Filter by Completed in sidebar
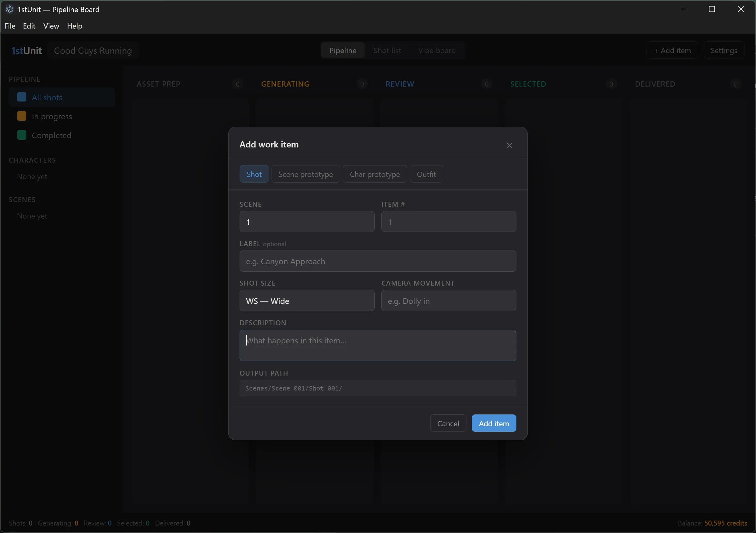Image resolution: width=756 pixels, height=533 pixels. (x=62, y=135)
